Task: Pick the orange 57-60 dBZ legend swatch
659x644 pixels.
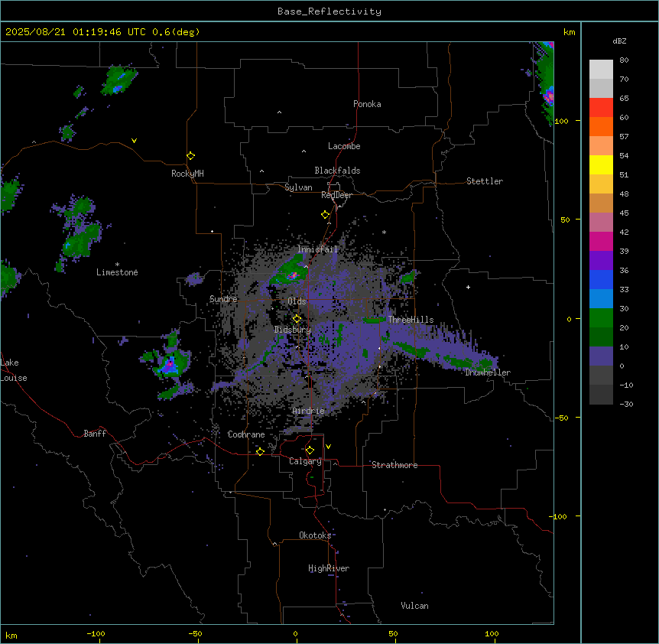Action: (601, 126)
